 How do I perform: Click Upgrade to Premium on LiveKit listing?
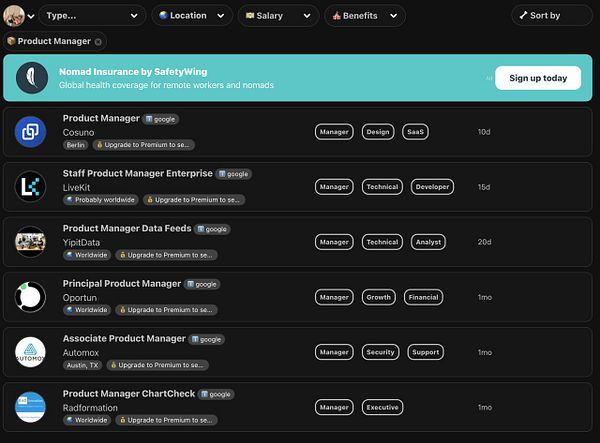(194, 200)
